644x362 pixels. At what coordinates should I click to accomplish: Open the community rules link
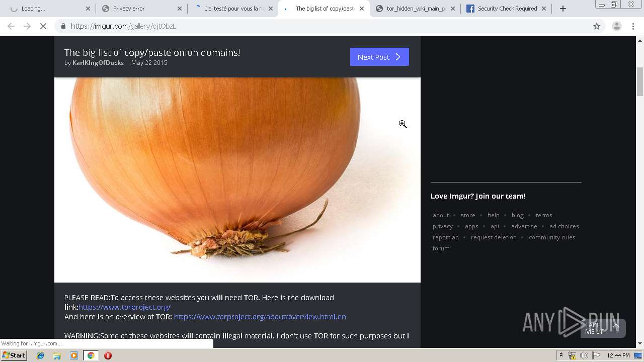tap(552, 237)
